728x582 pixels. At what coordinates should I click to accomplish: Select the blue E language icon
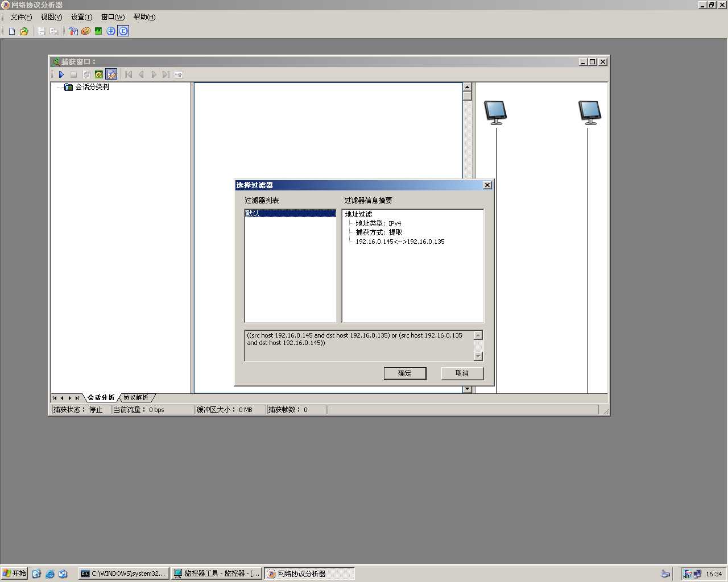pos(123,31)
